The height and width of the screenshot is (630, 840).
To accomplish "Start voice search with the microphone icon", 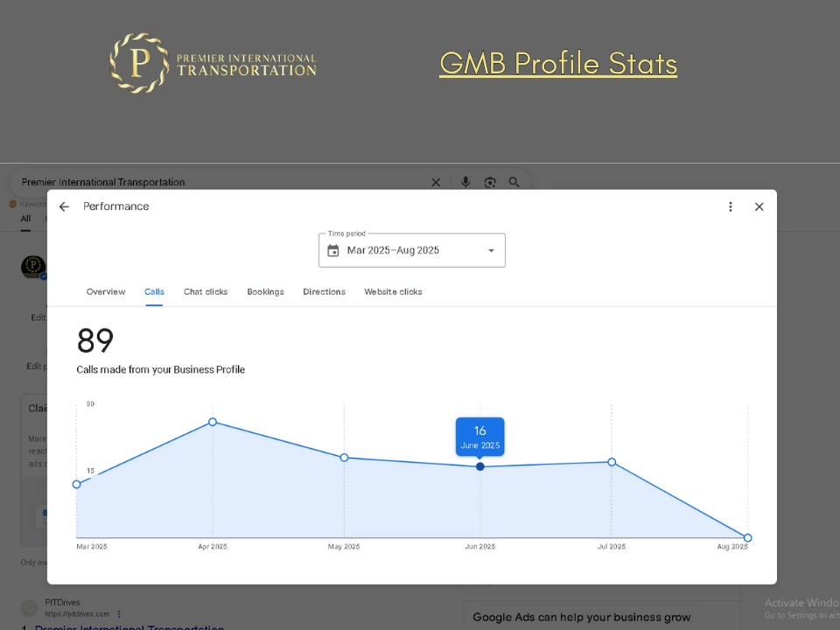I will [x=465, y=182].
